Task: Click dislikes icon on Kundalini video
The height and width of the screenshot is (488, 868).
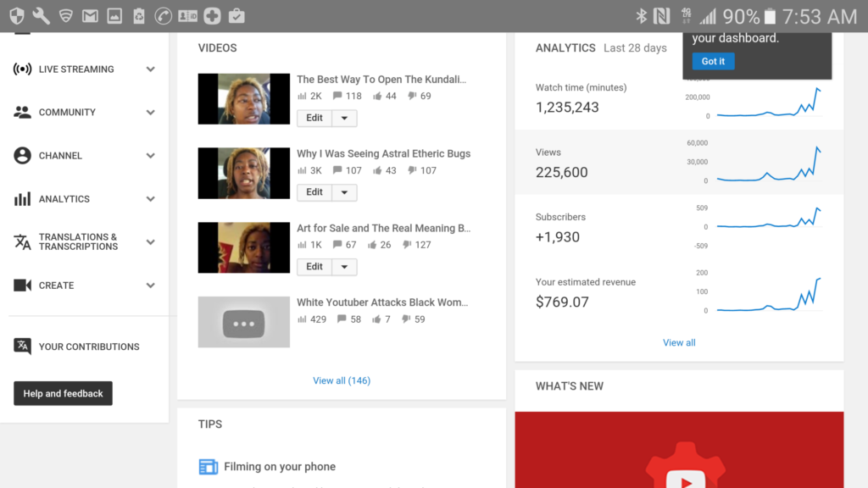Action: [412, 96]
